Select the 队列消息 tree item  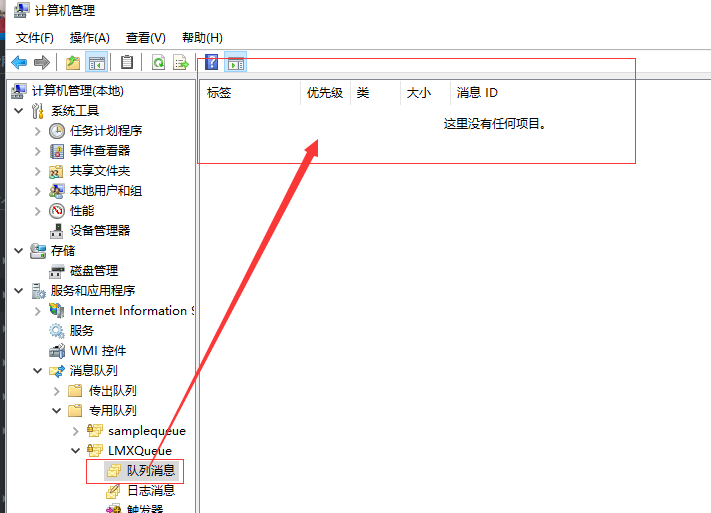coord(151,471)
